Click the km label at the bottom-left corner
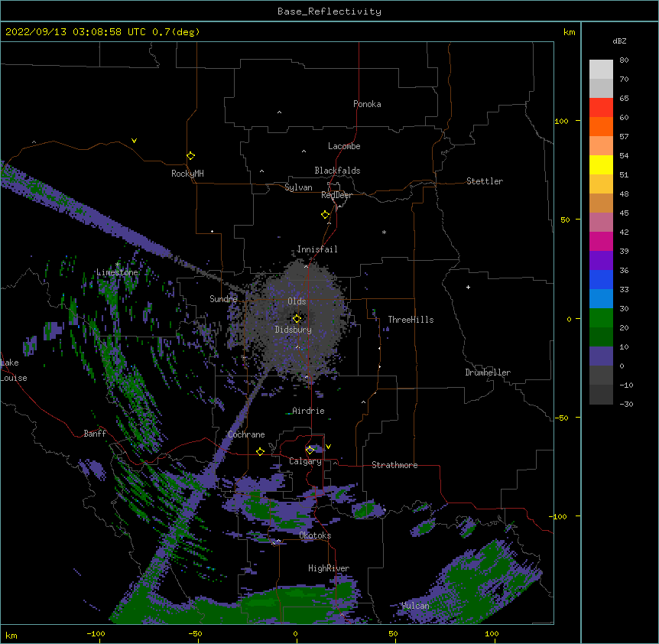Screen dimensions: 659x644 [x=11, y=636]
